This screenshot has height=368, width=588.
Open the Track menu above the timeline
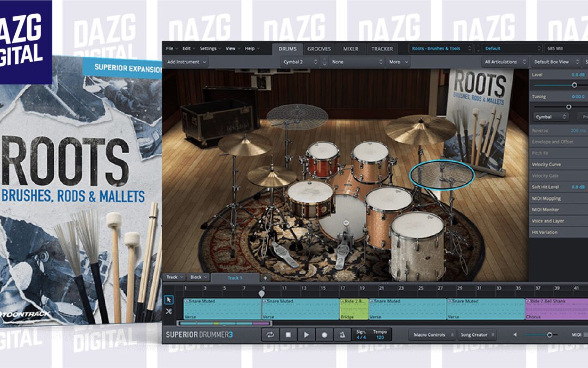pyautogui.click(x=174, y=277)
